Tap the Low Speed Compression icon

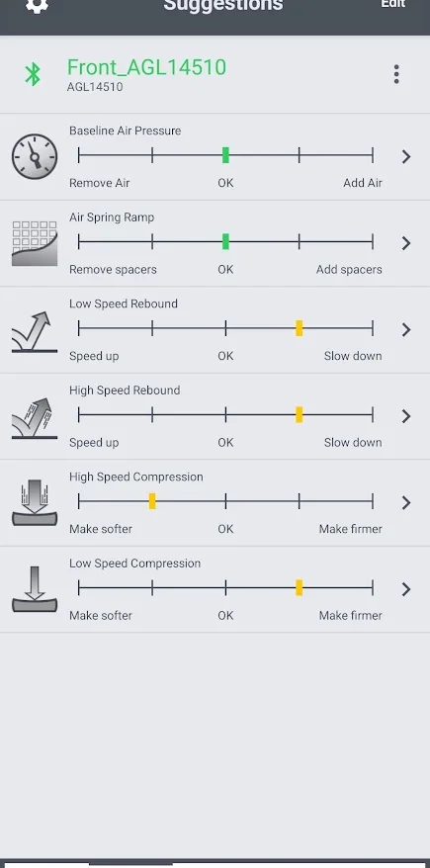(35, 589)
